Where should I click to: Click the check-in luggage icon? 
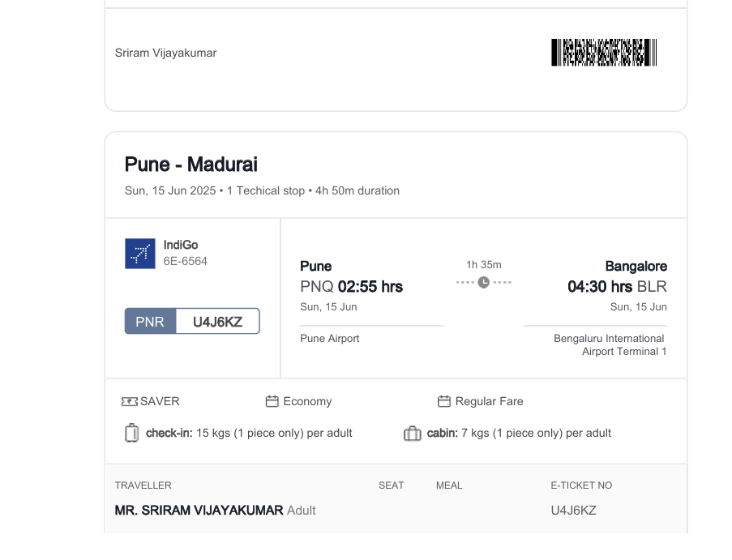pyautogui.click(x=132, y=433)
